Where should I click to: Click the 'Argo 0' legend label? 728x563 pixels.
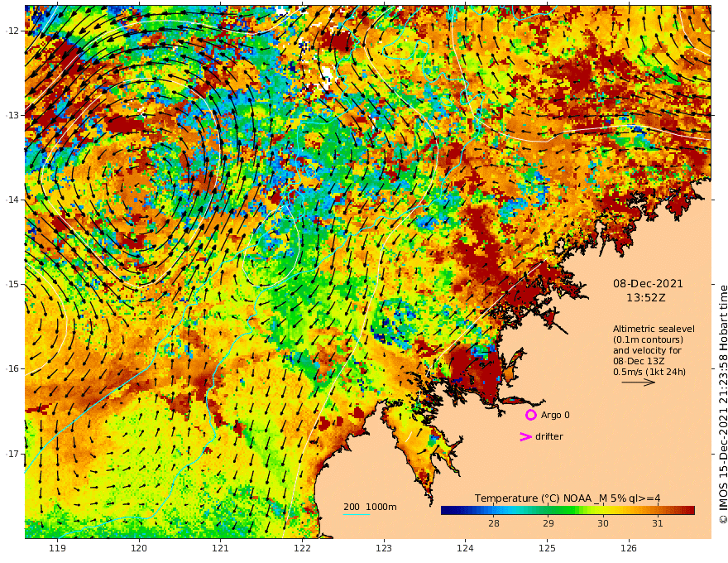pyautogui.click(x=555, y=415)
